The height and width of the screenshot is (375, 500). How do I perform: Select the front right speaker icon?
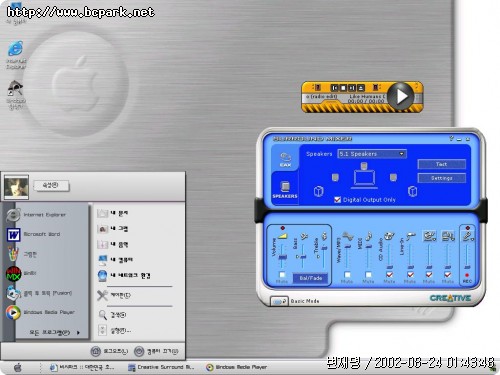393,177
